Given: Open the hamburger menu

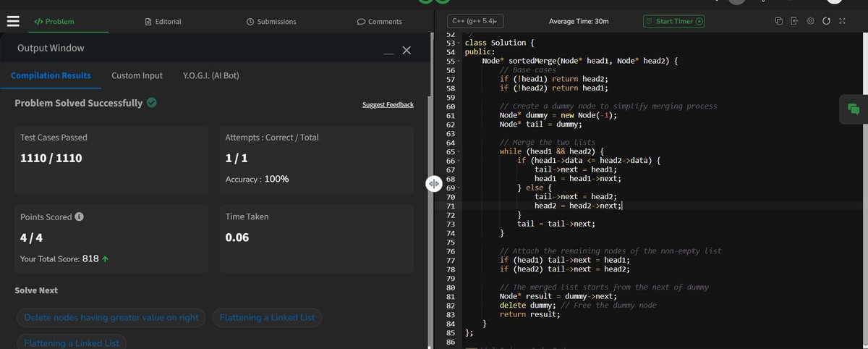Looking at the screenshot, I should click(13, 21).
